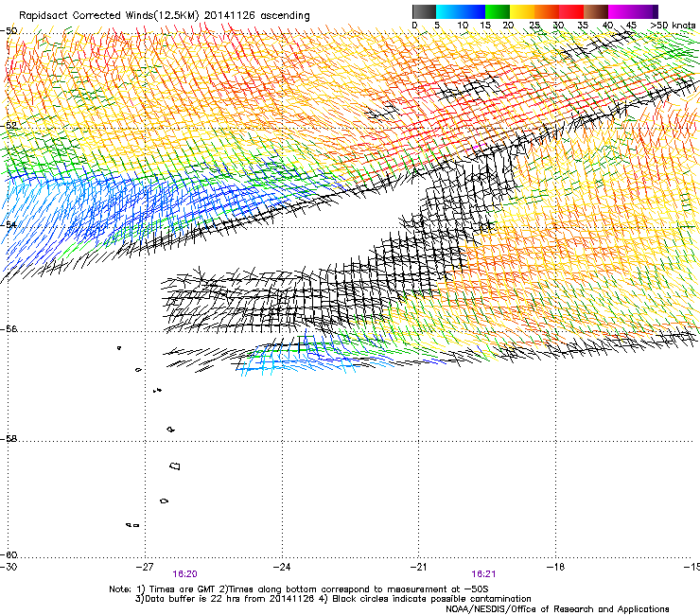Click the legend value '10'
Image resolution: width=700 pixels, height=615 pixels.
pos(463,26)
